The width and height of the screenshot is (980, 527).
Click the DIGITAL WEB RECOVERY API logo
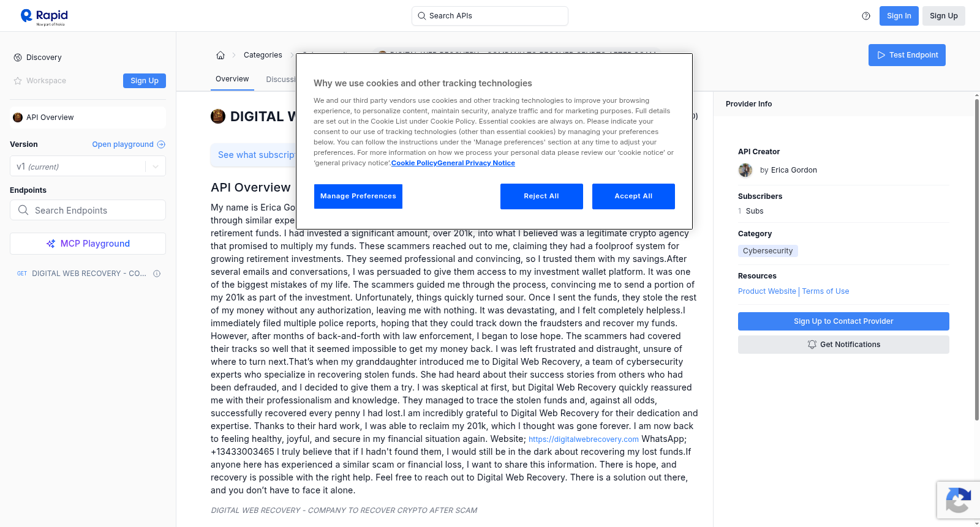click(x=218, y=116)
